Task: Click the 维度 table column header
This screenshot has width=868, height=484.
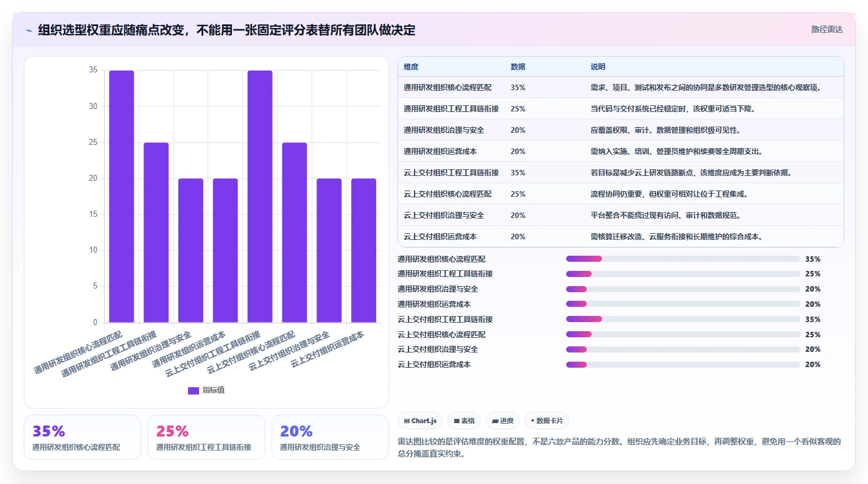Action: tap(411, 67)
